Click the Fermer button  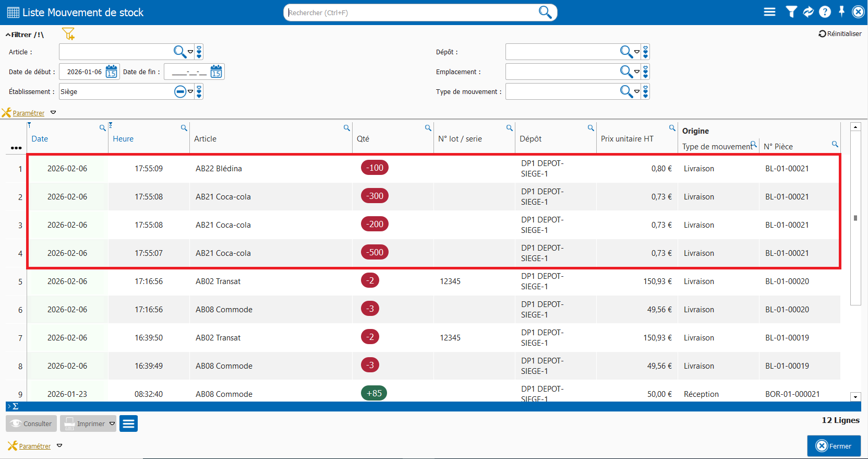834,446
